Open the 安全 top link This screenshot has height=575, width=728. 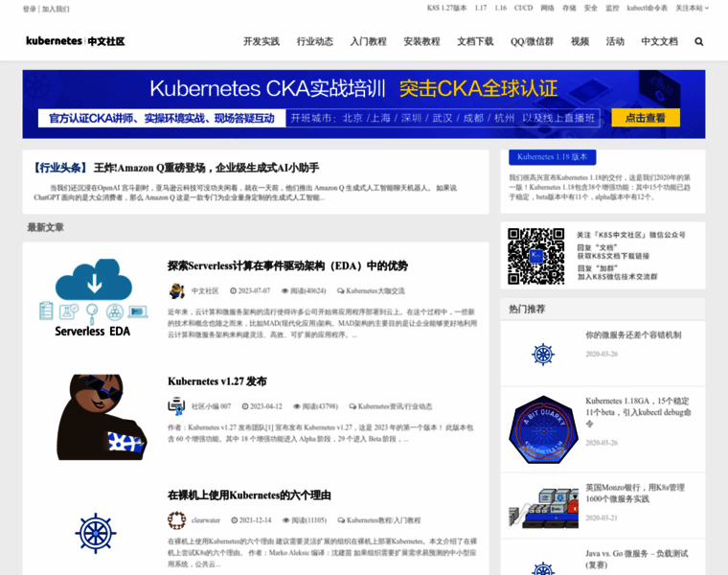tap(591, 8)
